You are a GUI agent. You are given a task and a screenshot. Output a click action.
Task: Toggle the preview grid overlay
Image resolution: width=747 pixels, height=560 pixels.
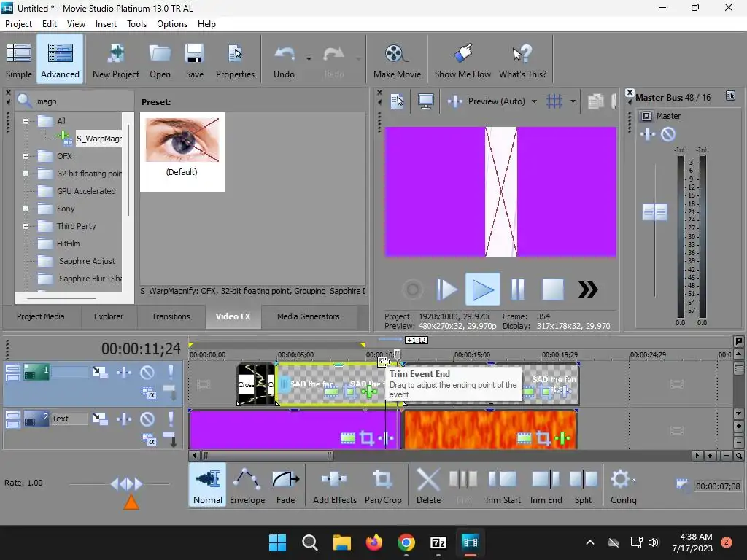pos(554,101)
